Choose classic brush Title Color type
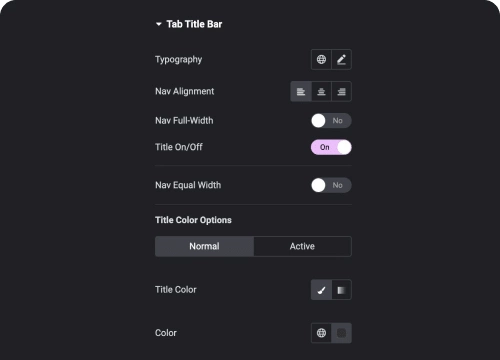 321,290
